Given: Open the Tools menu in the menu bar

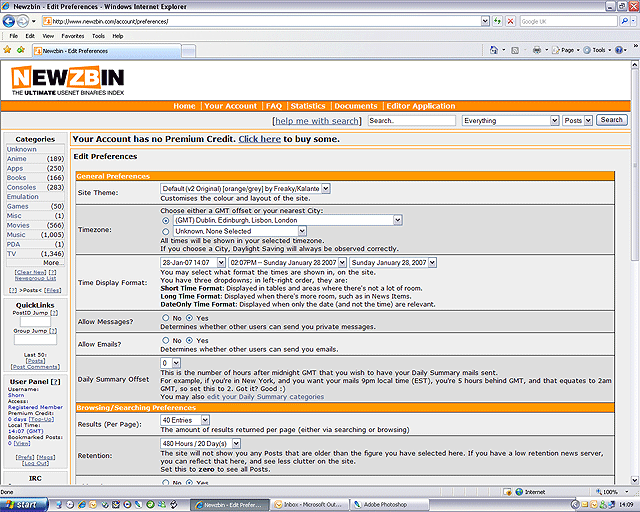Looking at the screenshot, I should (98, 36).
